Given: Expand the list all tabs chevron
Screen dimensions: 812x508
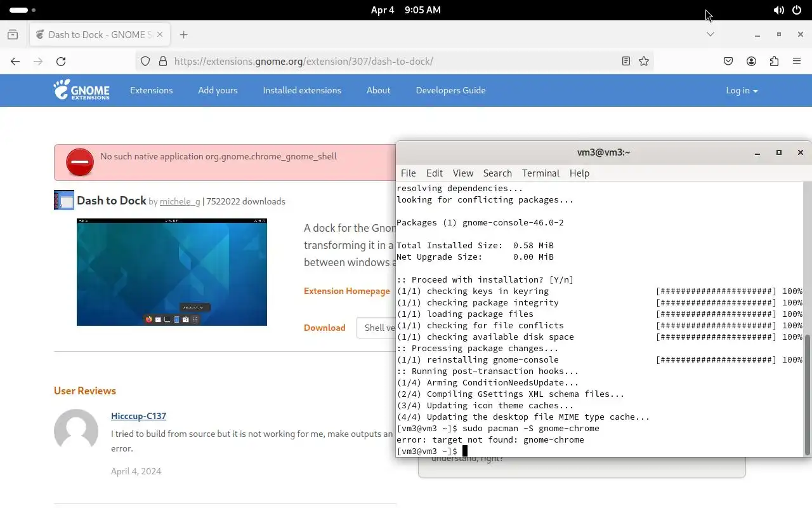Looking at the screenshot, I should point(710,34).
